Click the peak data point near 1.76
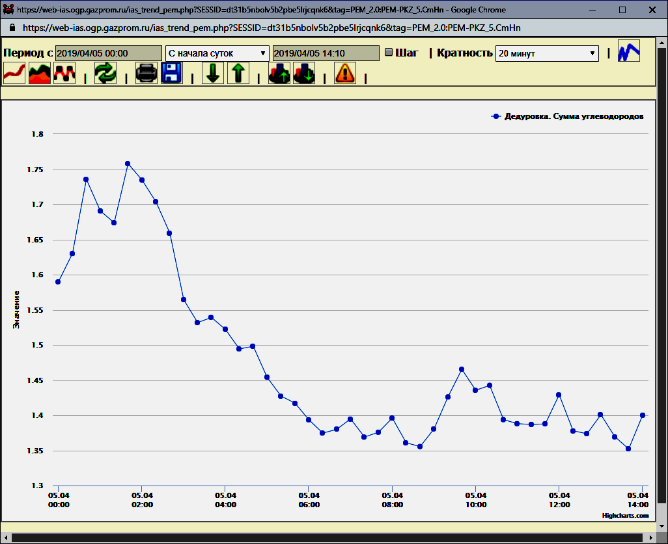 click(x=127, y=164)
